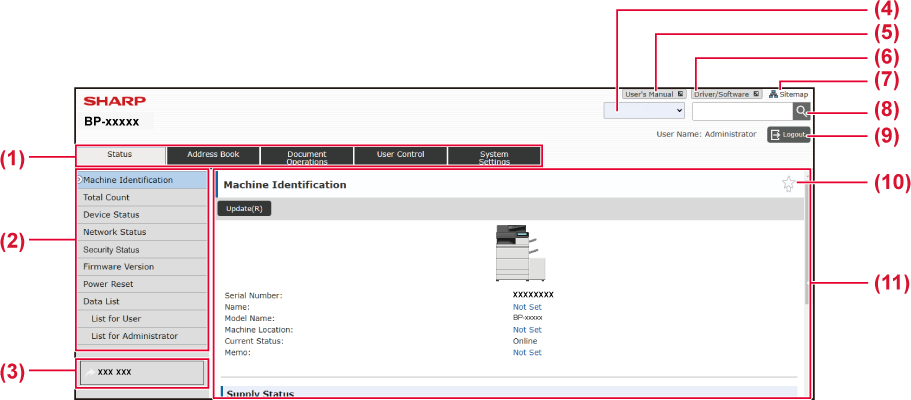
Task: Click the Not Set link for Memo
Action: tap(527, 352)
